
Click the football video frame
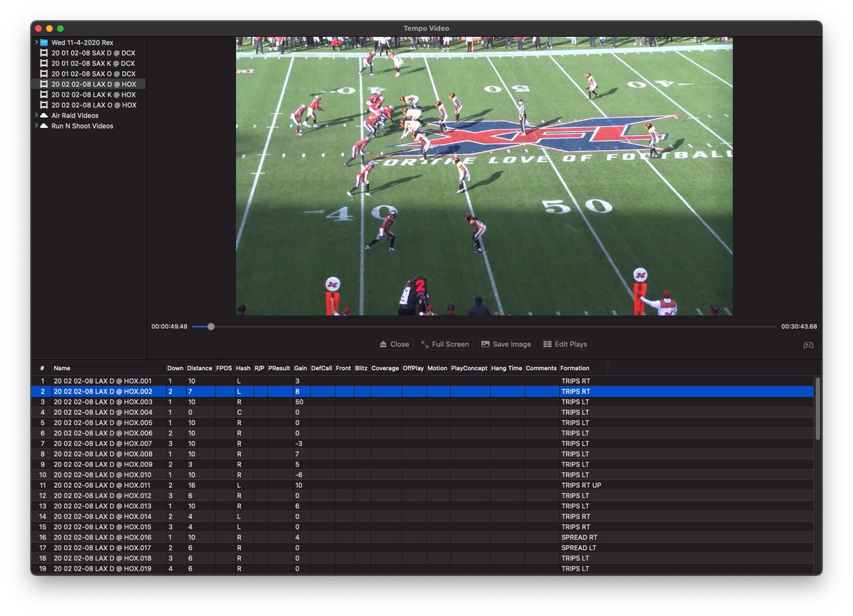coord(484,176)
